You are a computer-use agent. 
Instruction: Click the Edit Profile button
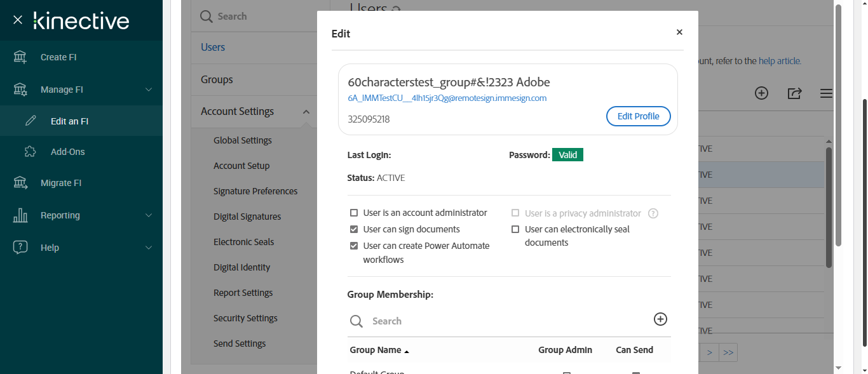638,116
